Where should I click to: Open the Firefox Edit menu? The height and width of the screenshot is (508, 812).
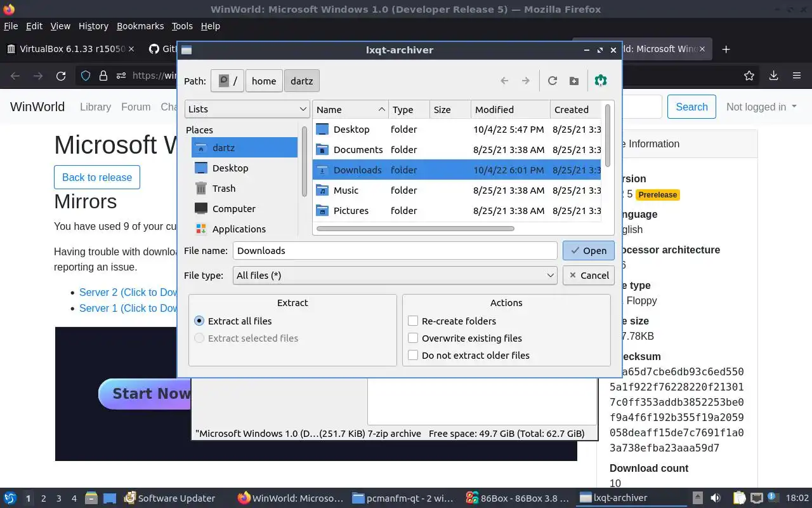[34, 26]
